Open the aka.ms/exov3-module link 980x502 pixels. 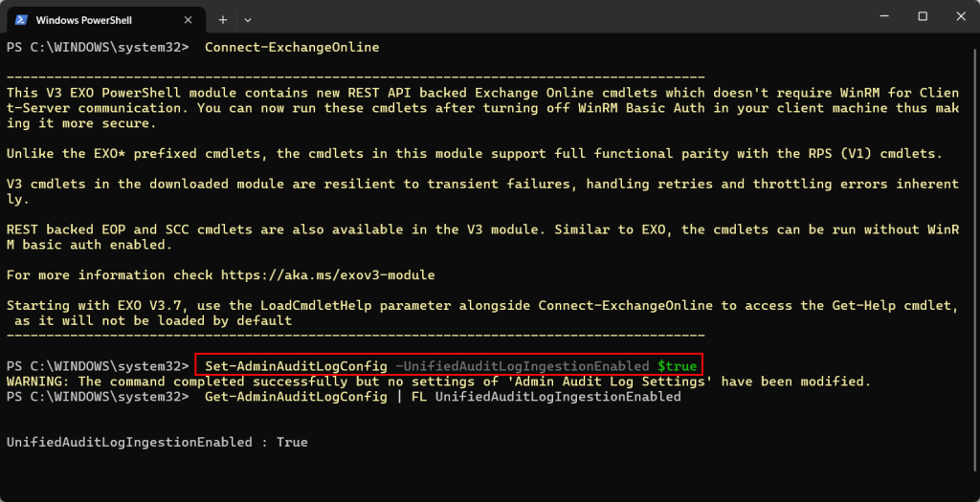tap(327, 275)
